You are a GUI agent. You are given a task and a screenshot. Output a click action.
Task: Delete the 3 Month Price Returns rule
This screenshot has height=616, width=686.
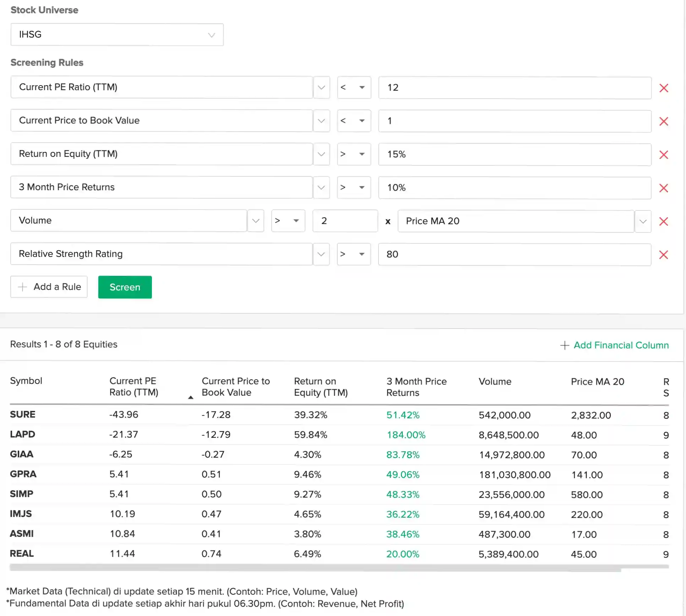tap(663, 188)
